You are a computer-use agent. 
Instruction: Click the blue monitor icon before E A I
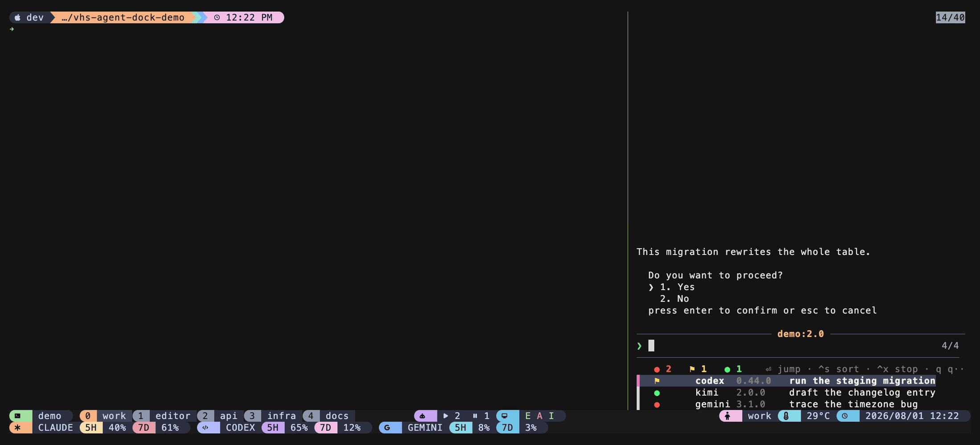point(505,416)
